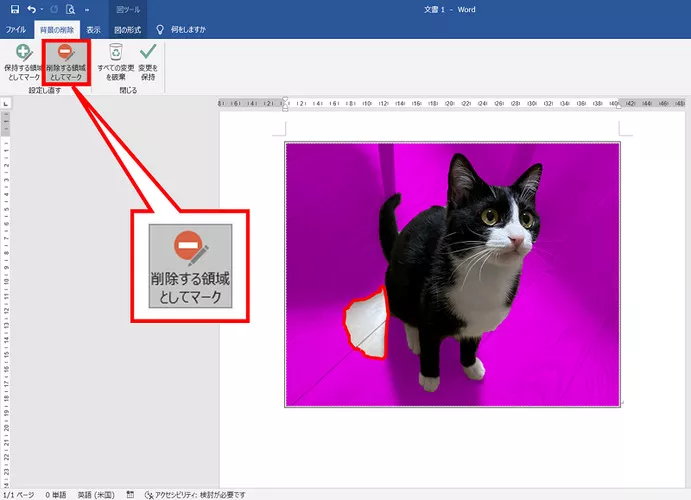Click the Save icon in quick access toolbar

point(13,9)
